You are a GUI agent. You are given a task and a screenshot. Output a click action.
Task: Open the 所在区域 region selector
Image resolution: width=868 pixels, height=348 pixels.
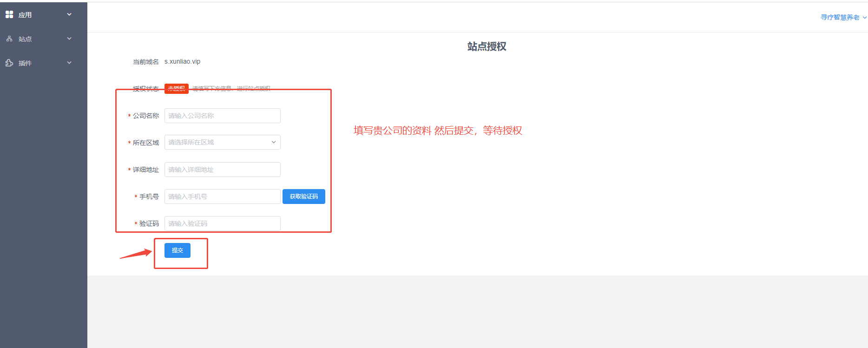217,142
